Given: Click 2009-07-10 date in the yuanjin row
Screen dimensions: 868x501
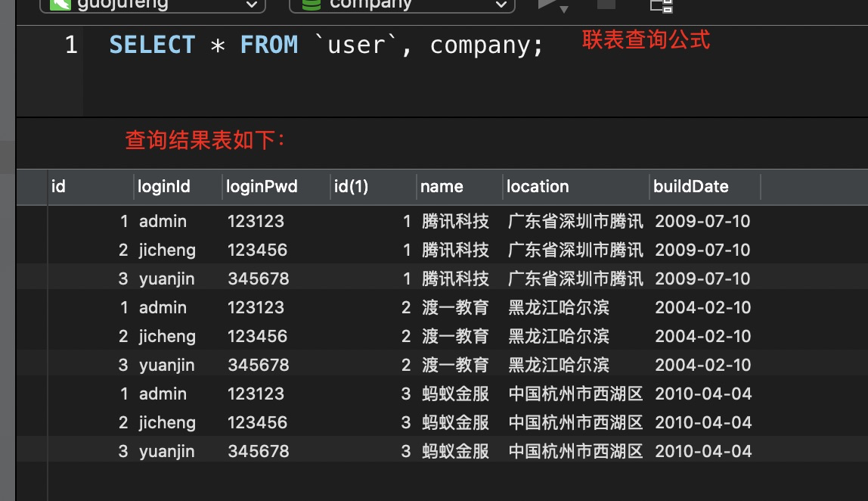Looking at the screenshot, I should [702, 279].
